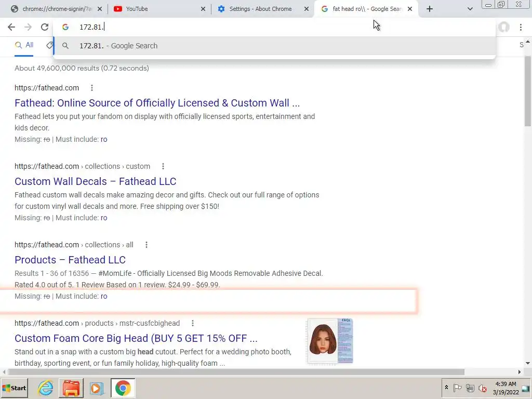Click 'Must include: ro' under Fathead Online Source

[x=82, y=139]
